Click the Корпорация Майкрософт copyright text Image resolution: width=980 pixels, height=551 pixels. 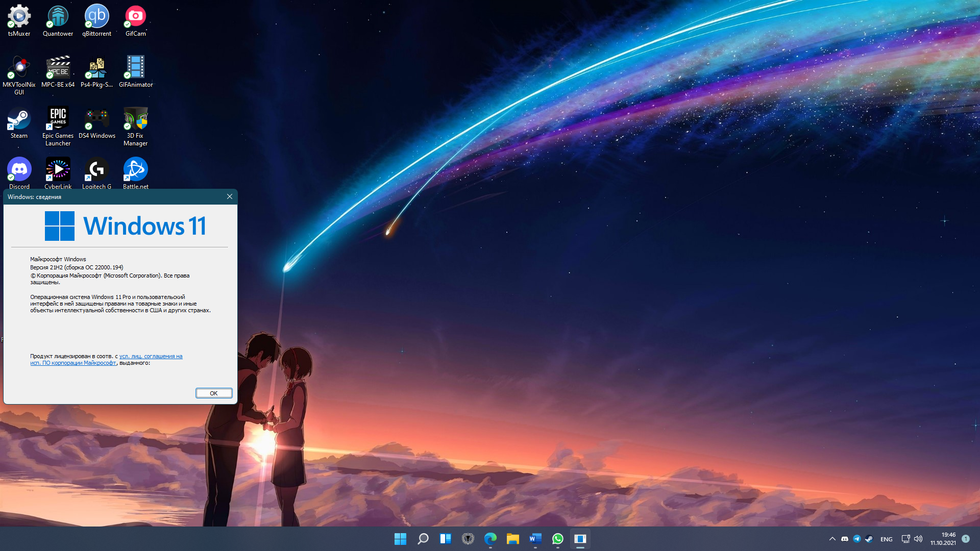110,279
